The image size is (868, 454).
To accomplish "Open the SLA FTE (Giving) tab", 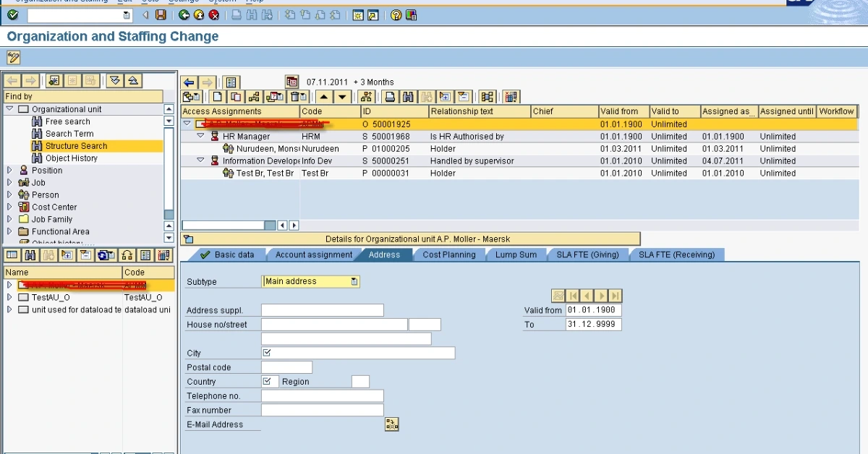I will point(587,254).
